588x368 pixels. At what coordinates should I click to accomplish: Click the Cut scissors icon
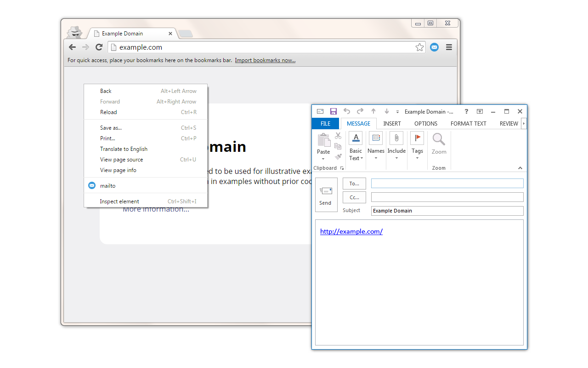[338, 136]
